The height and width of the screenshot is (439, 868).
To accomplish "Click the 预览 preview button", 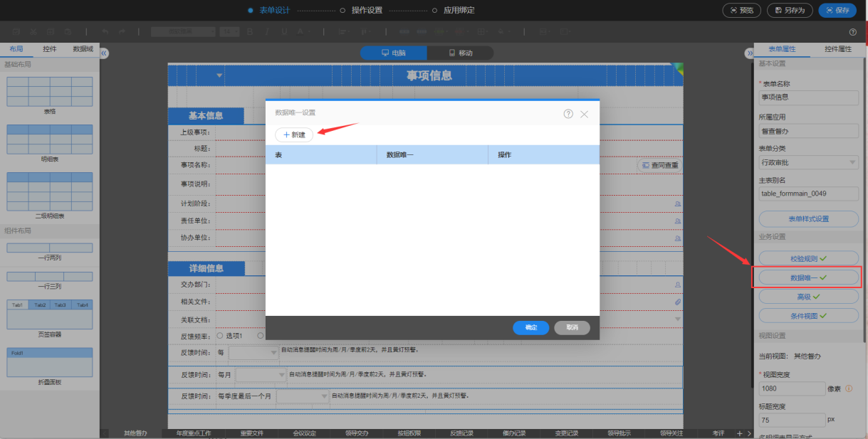I will pyautogui.click(x=741, y=10).
